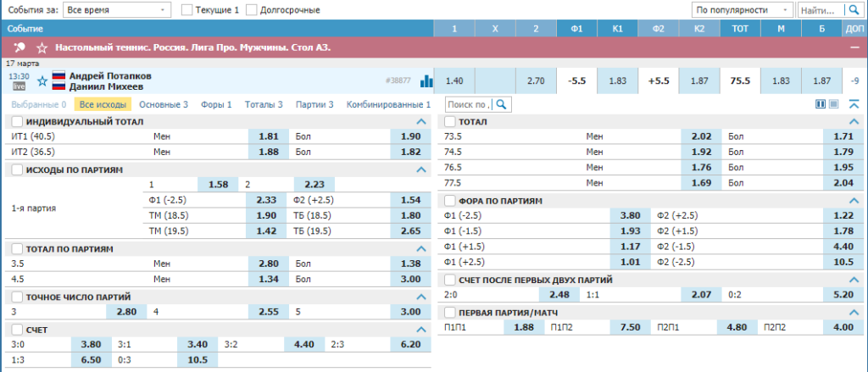Image resolution: width=868 pixels, height=372 pixels.
Task: Check the ТОТАЛ market checkbox
Action: coord(450,122)
